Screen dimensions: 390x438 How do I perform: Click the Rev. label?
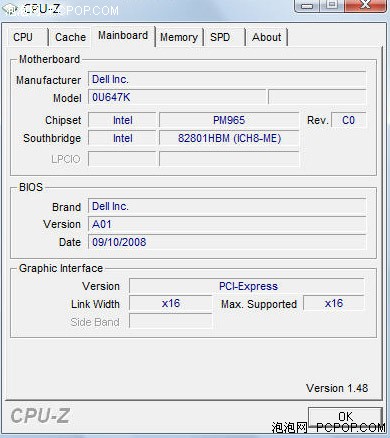318,120
